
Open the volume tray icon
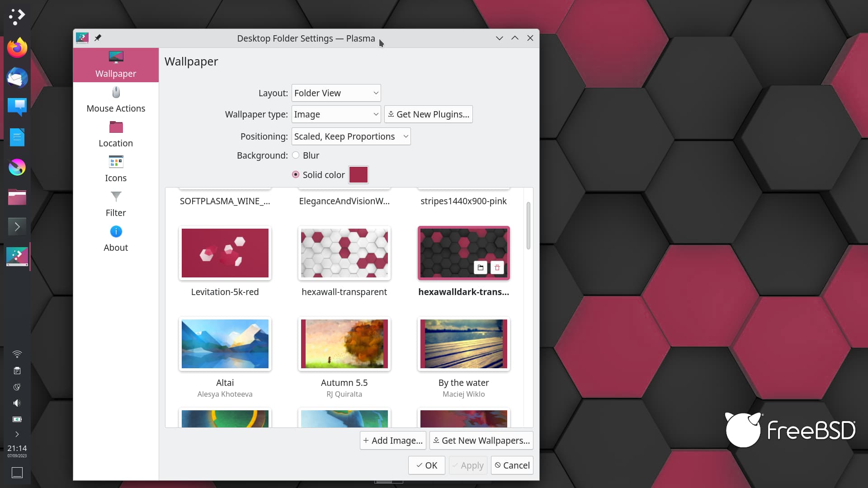[x=17, y=403]
